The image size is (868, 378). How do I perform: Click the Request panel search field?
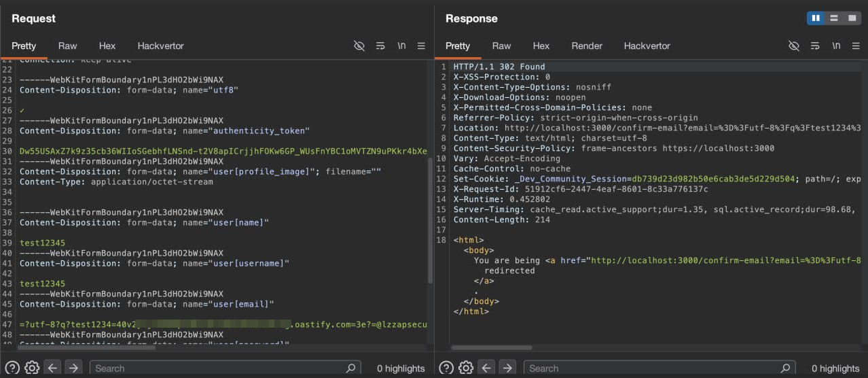point(225,368)
